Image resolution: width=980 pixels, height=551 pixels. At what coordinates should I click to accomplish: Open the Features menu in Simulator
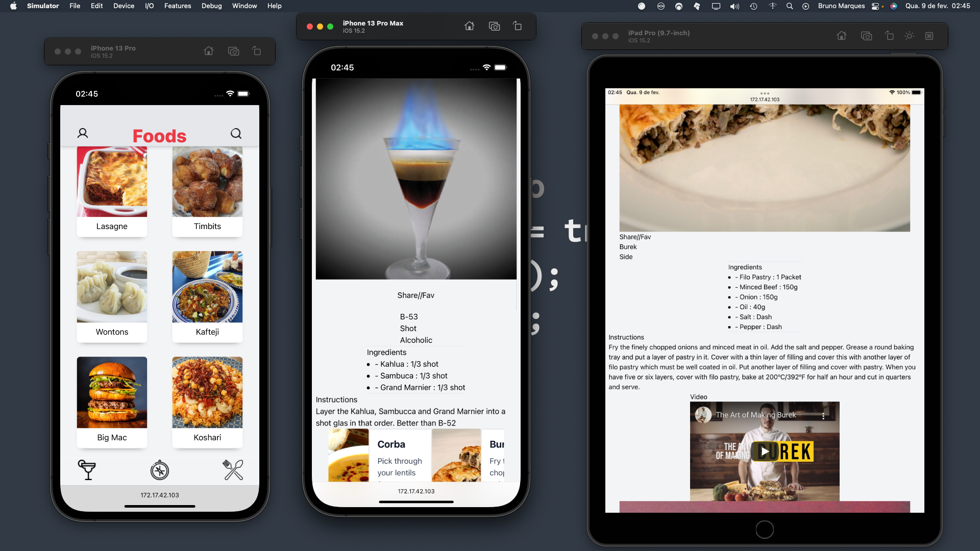pos(177,6)
